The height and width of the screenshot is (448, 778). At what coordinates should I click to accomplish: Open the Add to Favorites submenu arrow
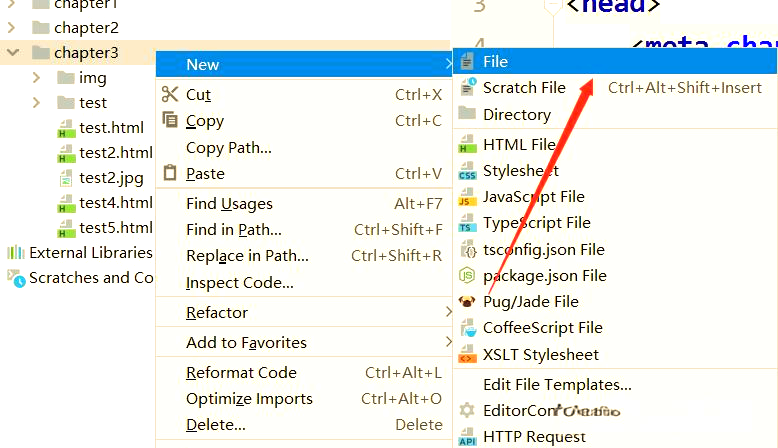[x=448, y=342]
